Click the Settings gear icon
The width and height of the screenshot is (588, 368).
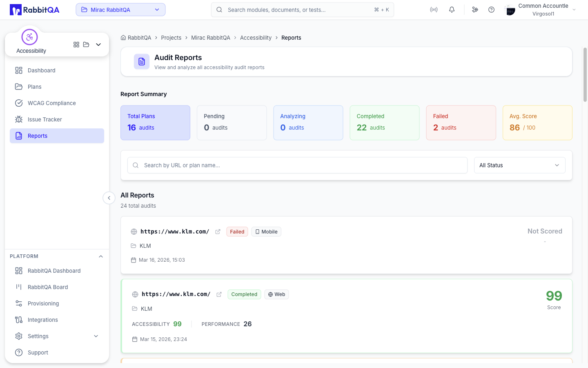point(19,336)
